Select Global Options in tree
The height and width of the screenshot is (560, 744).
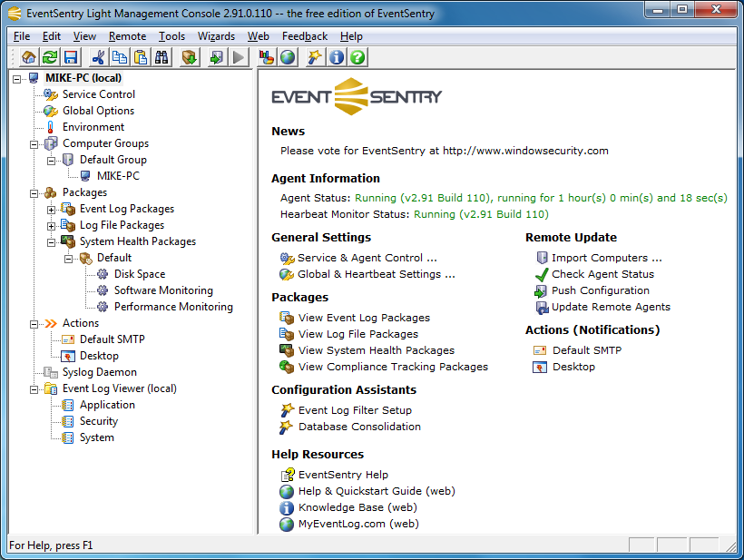click(98, 111)
